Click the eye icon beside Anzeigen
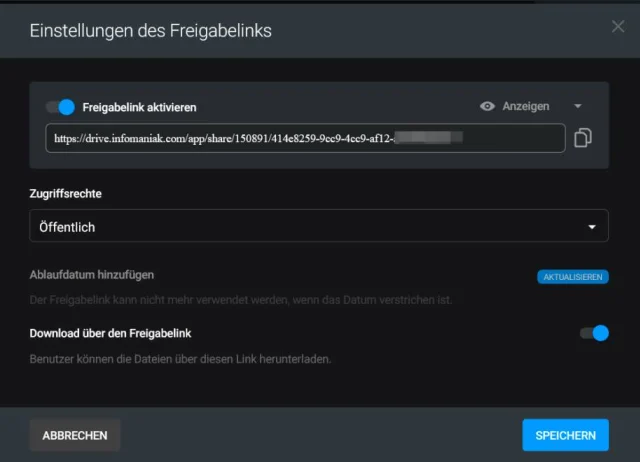This screenshot has height=462, width=640. pos(488,106)
